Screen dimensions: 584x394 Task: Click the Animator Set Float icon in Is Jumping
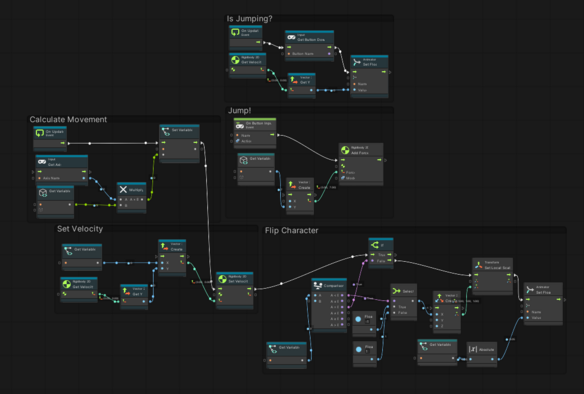pos(356,62)
